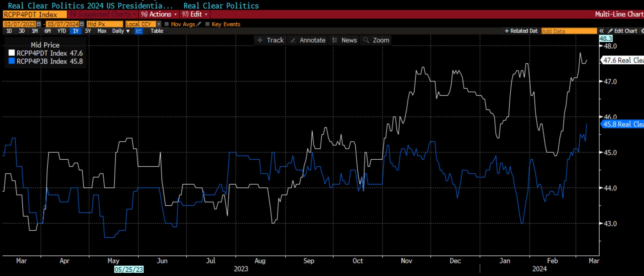The width and height of the screenshot is (644, 276).
Task: Click the Key Events label
Action: point(226,24)
